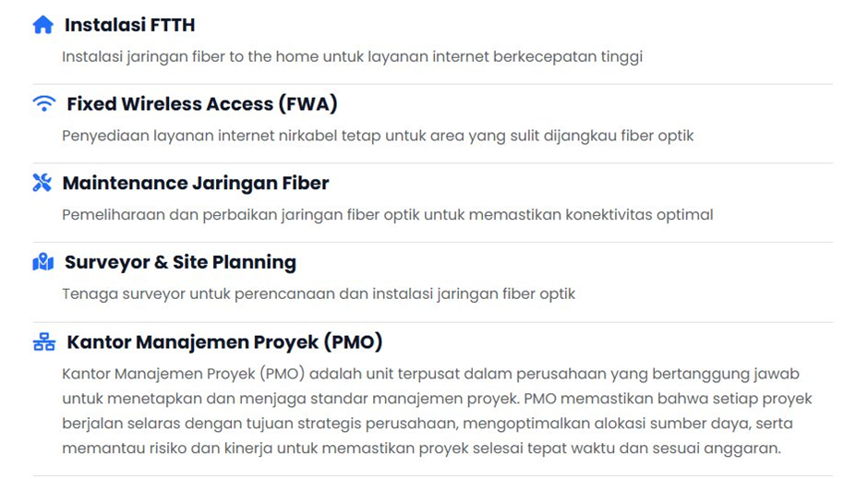This screenshot has width=868, height=479.
Task: Click the PMO paragraph line ending "bertanggung jawab"
Action: 430,374
